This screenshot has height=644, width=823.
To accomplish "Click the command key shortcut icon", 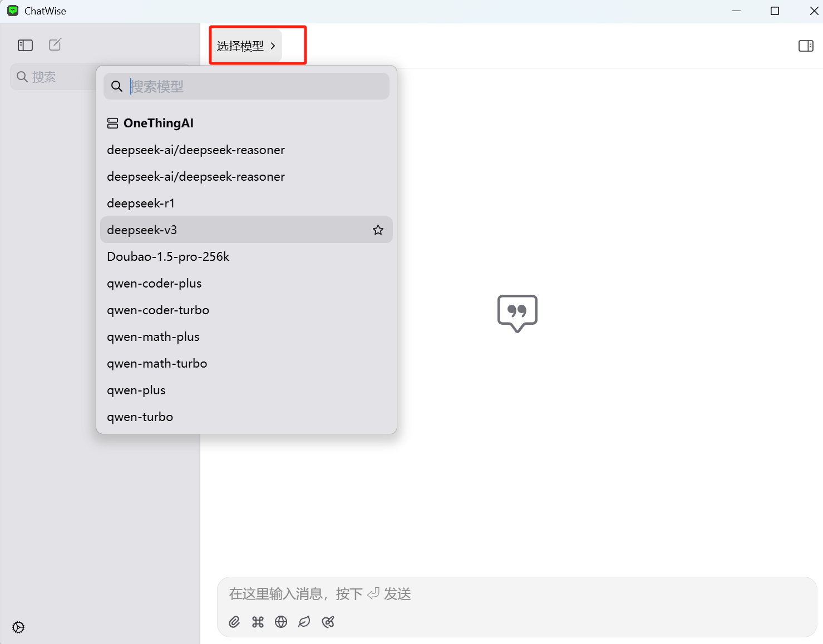I will [258, 622].
